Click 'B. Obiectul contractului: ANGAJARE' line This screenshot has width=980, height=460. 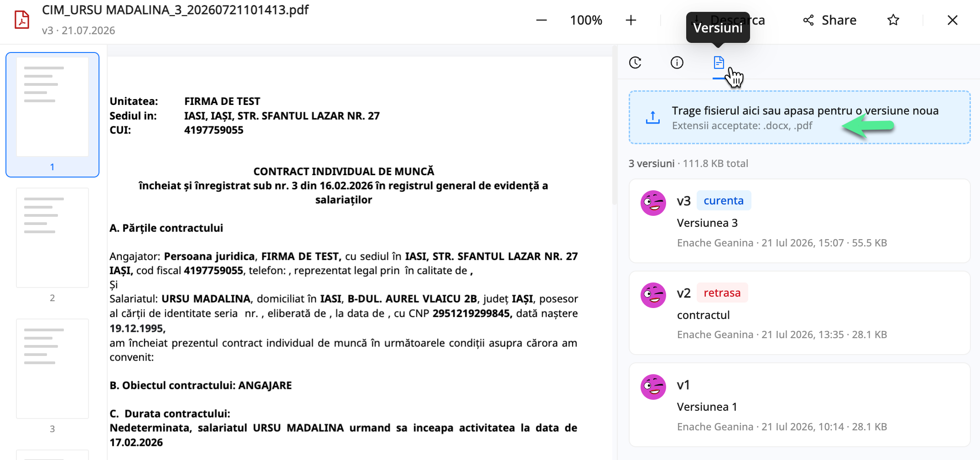(x=201, y=386)
